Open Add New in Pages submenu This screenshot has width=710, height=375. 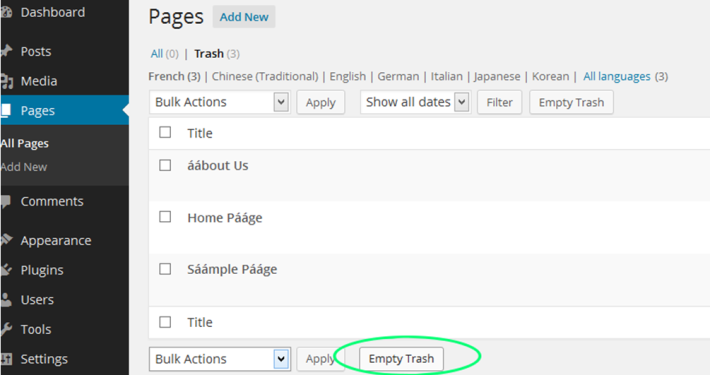24,167
